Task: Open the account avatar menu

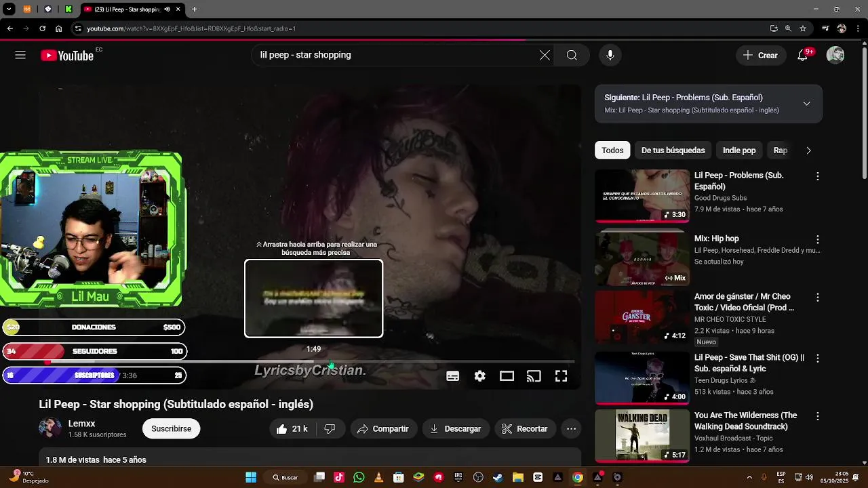Action: 835,55
